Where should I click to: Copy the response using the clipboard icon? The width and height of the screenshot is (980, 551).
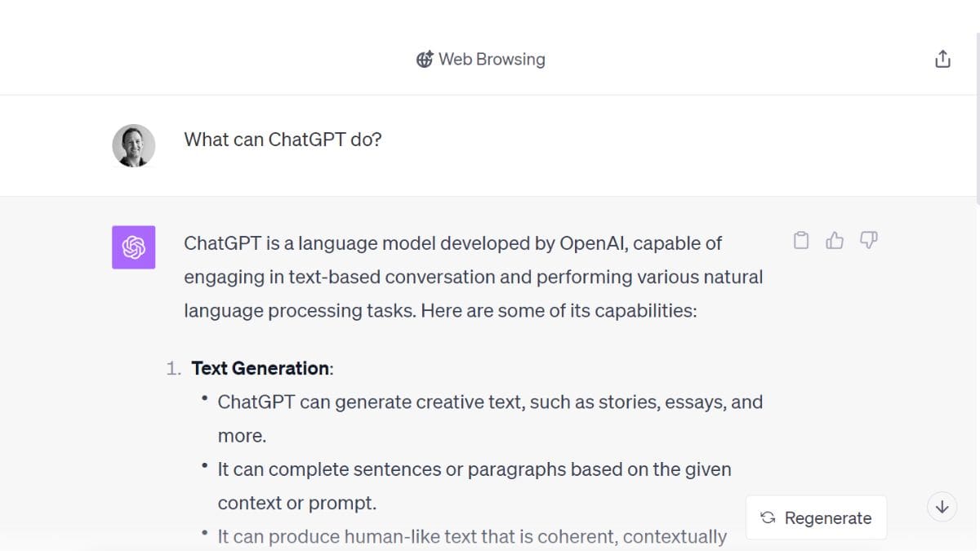pos(800,239)
